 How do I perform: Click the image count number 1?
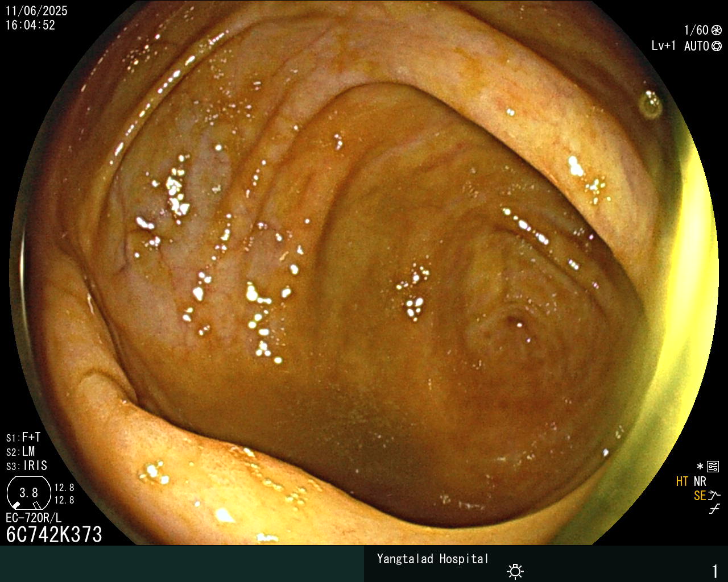(x=715, y=571)
